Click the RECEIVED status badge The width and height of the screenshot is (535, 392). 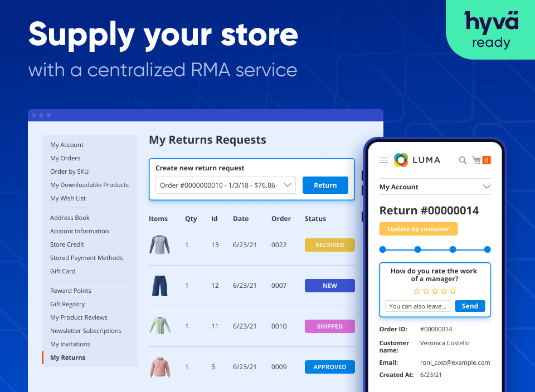329,245
